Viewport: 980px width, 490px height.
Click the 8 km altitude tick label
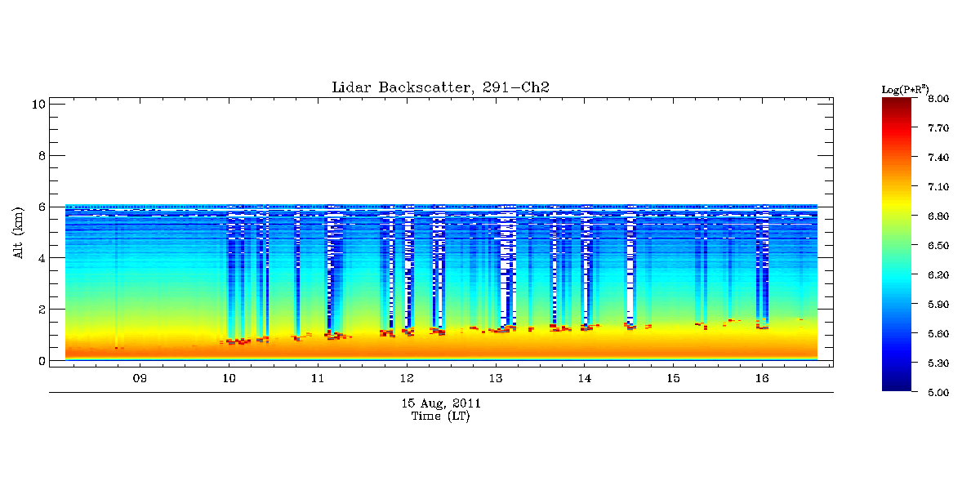click(x=40, y=155)
